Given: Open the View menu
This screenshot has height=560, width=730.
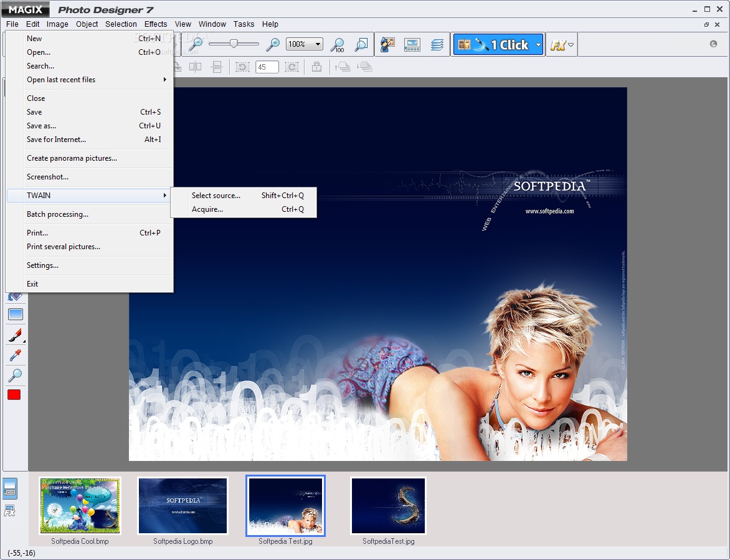Looking at the screenshot, I should (x=183, y=24).
